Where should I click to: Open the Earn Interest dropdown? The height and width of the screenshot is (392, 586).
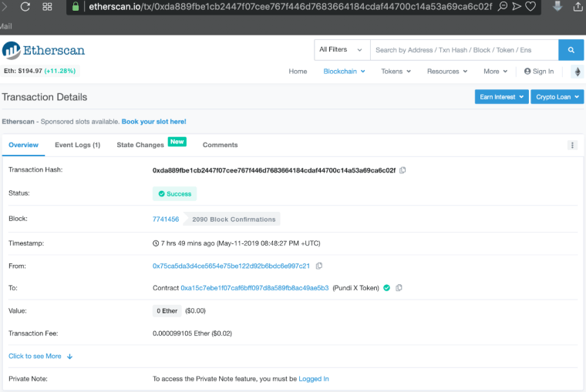point(501,97)
